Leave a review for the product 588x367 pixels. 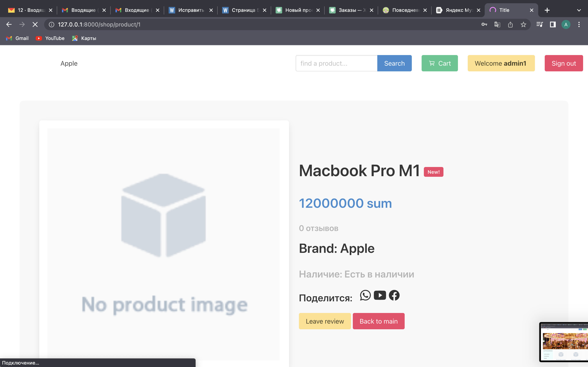coord(325,321)
